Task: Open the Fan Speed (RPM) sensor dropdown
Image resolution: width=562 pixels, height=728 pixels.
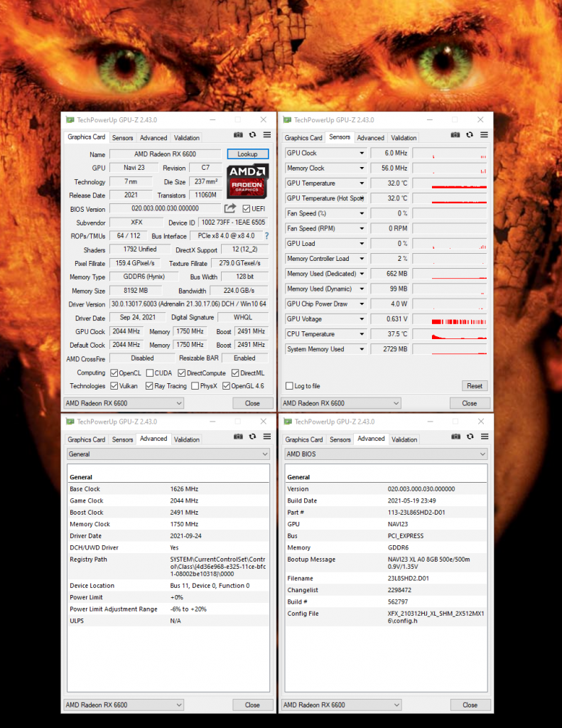Action: point(362,228)
